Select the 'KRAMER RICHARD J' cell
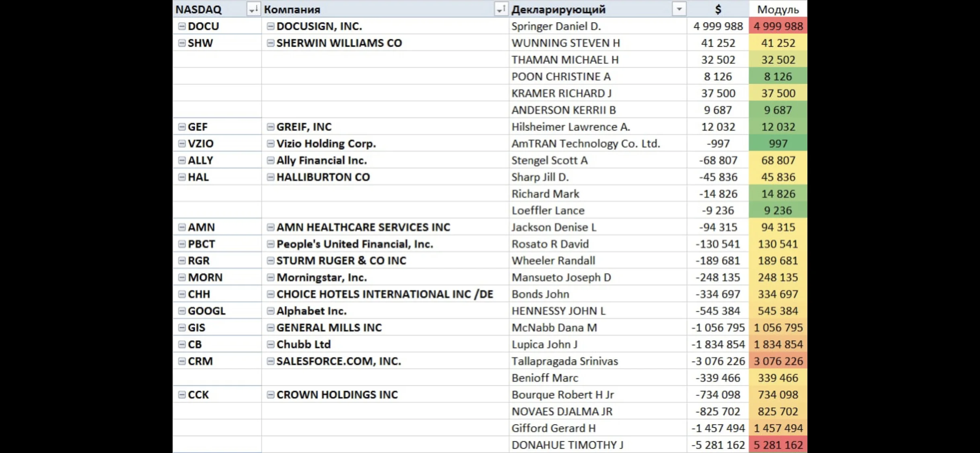Image resolution: width=980 pixels, height=453 pixels. tap(598, 93)
